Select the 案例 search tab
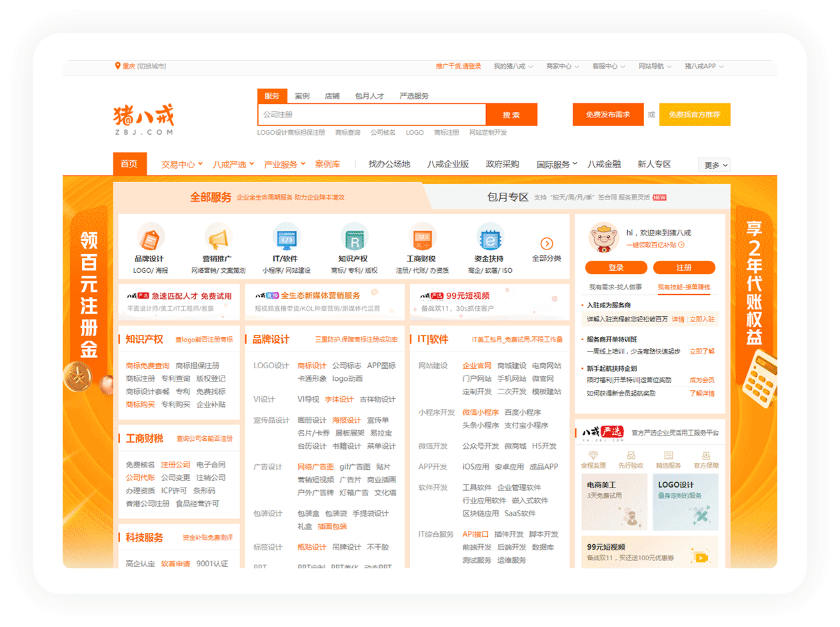The width and height of the screenshot is (840, 627). tap(303, 96)
